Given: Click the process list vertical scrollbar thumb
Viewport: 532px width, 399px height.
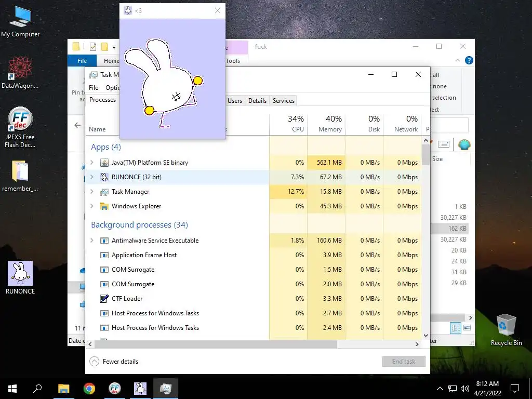Looking at the screenshot, I should click(426, 155).
